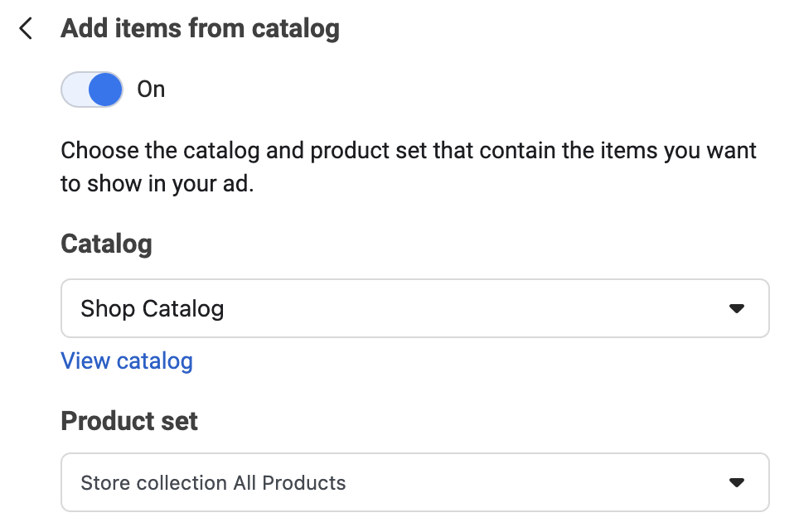Click the On label beside the toggle

pyautogui.click(x=151, y=89)
